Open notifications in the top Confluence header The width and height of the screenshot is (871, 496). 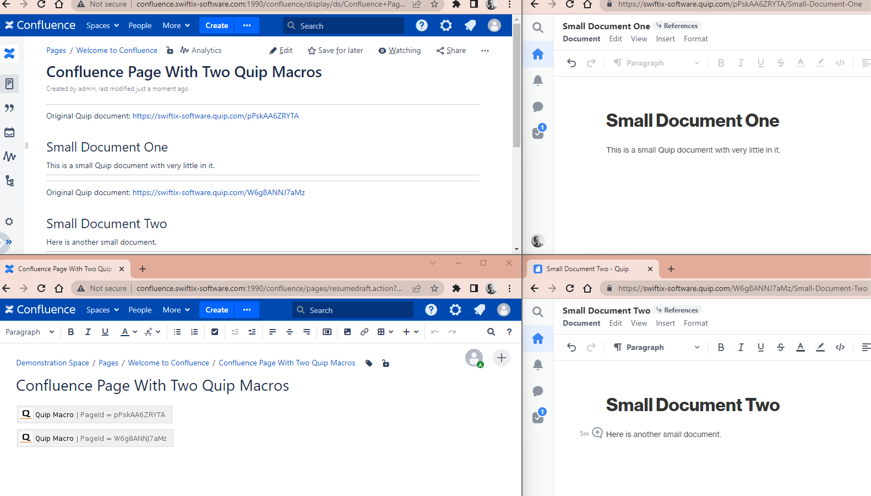click(470, 26)
